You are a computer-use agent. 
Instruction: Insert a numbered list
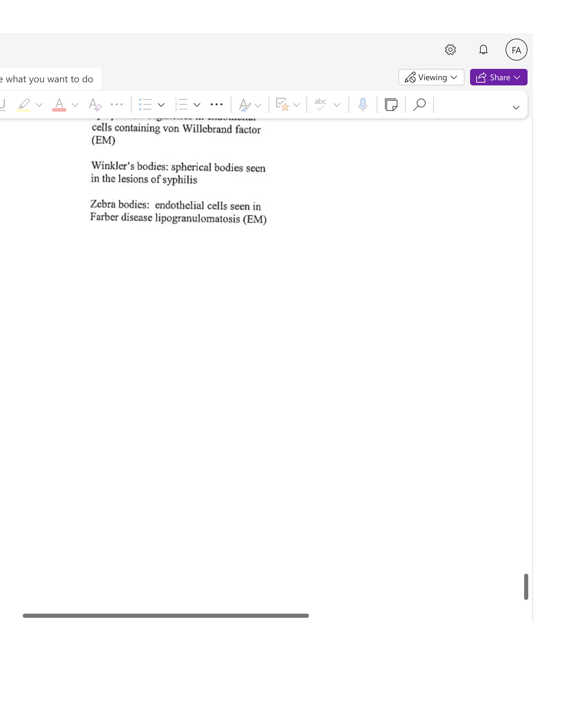point(181,104)
